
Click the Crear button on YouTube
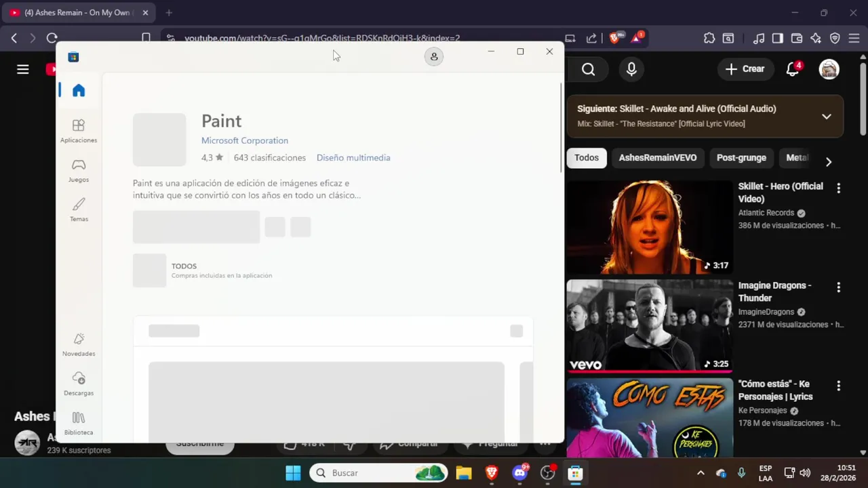coord(745,69)
